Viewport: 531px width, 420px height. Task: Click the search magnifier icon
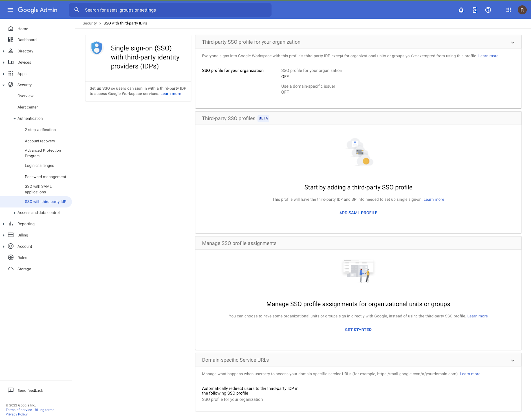[x=77, y=10]
